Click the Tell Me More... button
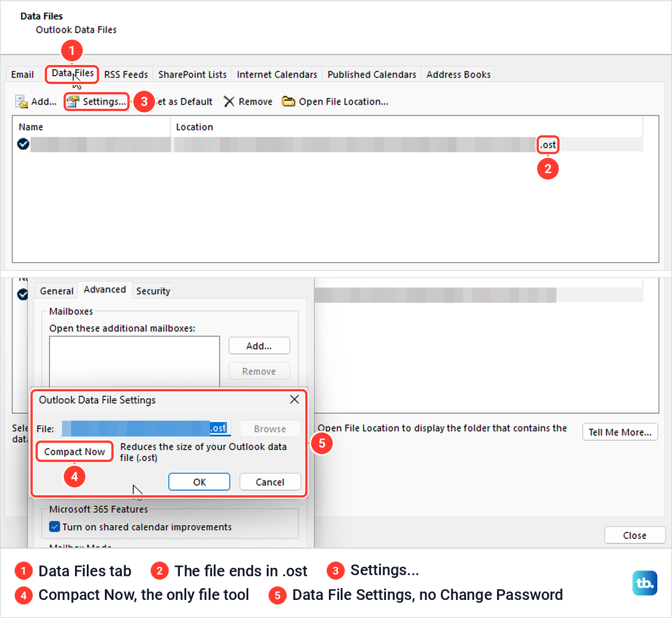Viewport: 672px width, 618px height. tap(620, 432)
